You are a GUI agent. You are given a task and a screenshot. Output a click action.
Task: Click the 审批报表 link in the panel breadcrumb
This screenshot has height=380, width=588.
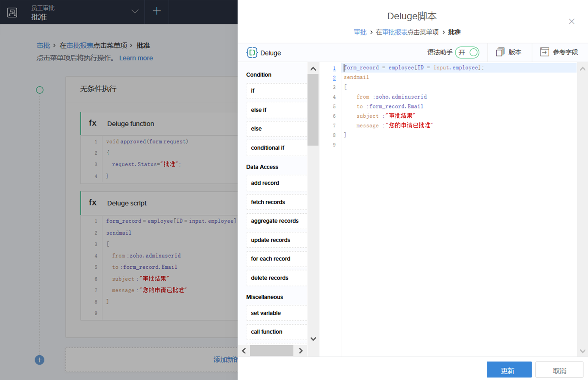[x=395, y=32]
